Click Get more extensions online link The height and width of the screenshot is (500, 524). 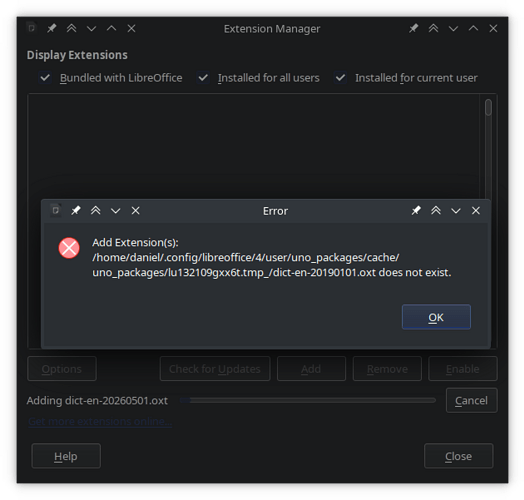[x=100, y=421]
